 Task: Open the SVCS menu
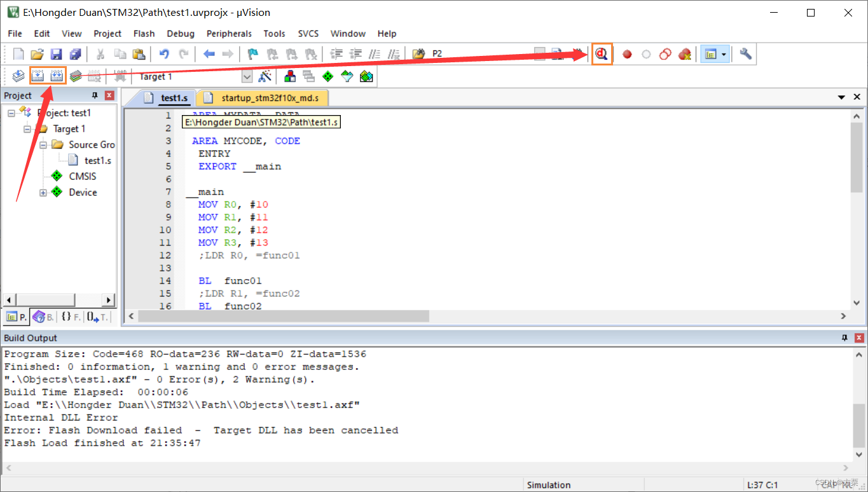(x=308, y=34)
